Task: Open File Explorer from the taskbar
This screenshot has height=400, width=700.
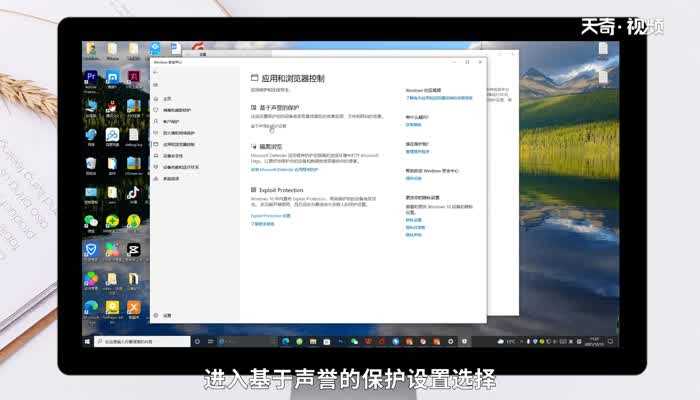Action: click(313, 342)
